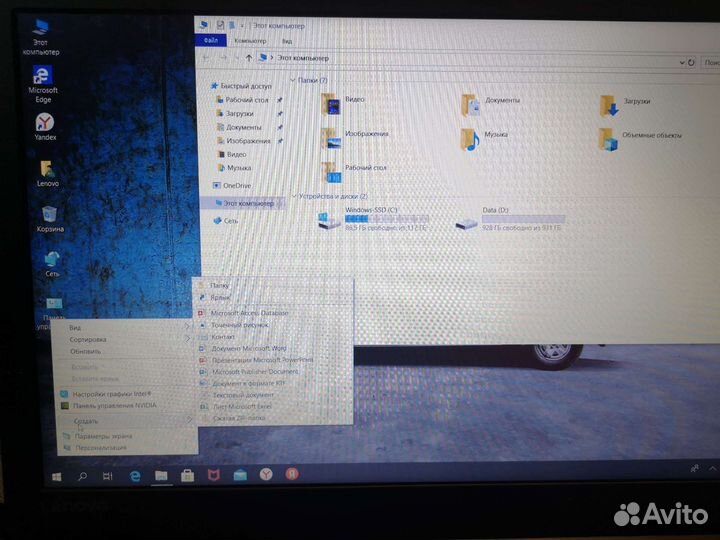This screenshot has height=540, width=720.
Task: Open the Объемные объекты folder
Action: (641, 140)
